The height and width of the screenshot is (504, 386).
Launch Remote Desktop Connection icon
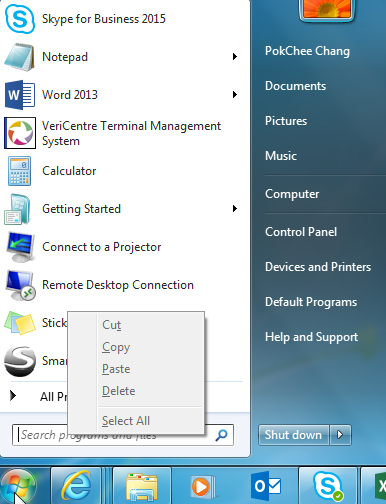21,285
